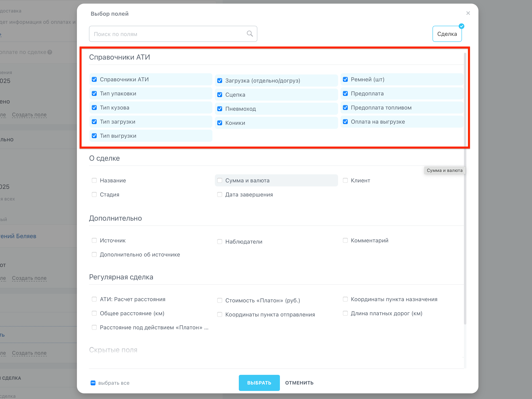Click the ОТМЕНИТЬ button
Screen dimensions: 532x399
pos(299,383)
